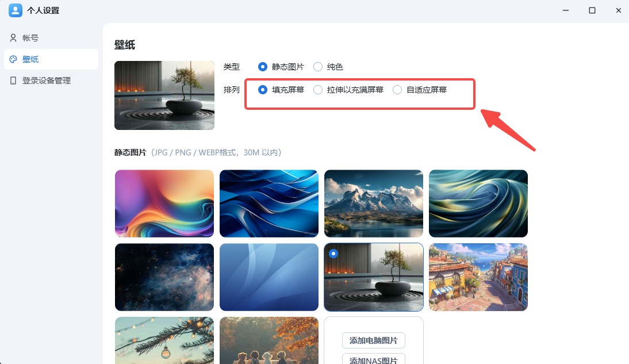Click the current wallpaper preview image
Image resolution: width=629 pixels, height=364 pixels.
[164, 95]
